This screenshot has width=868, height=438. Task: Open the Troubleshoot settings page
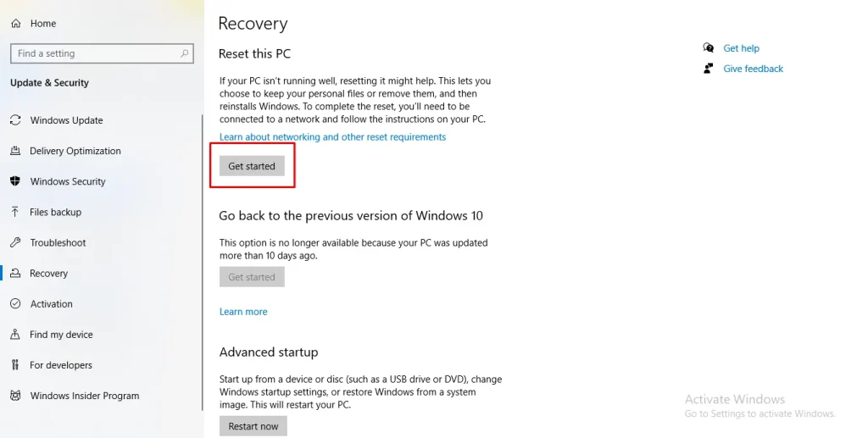click(58, 242)
